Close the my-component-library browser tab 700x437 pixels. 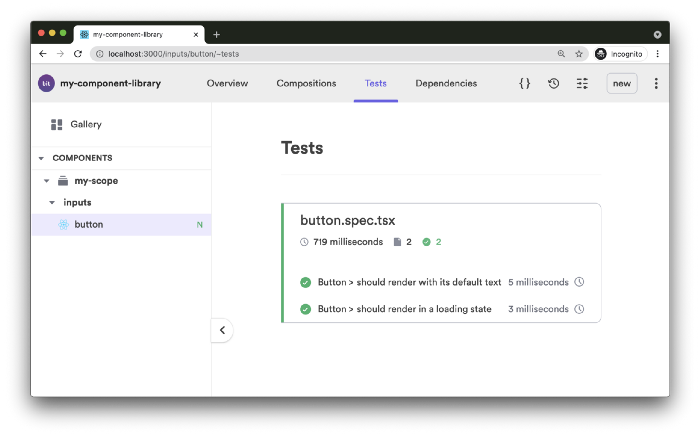[196, 34]
